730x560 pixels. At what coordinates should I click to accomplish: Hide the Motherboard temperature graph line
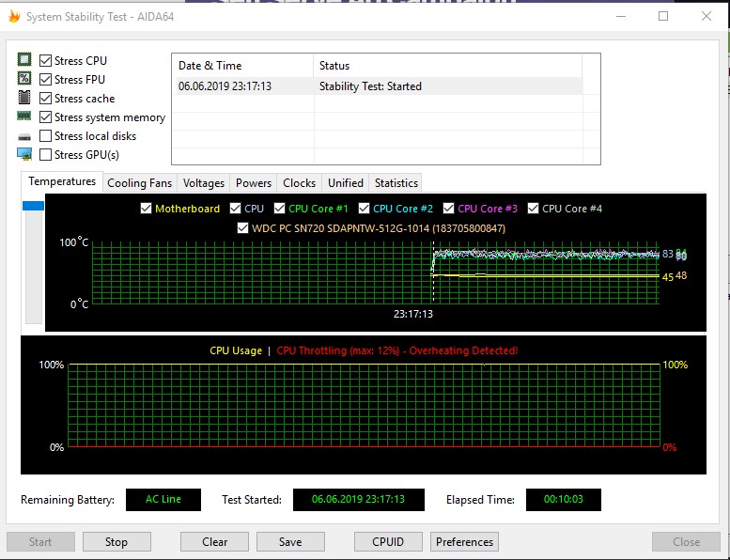[146, 209]
